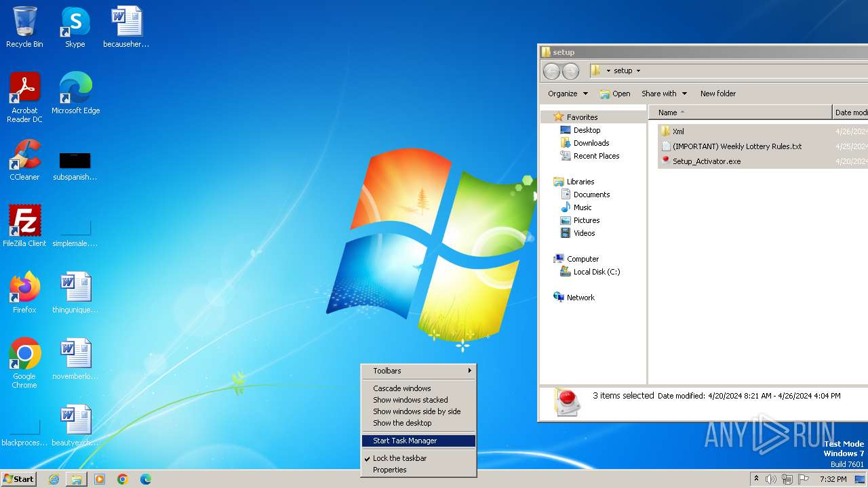Open taskbar Properties menu entry
The image size is (868, 488).
[418, 470]
